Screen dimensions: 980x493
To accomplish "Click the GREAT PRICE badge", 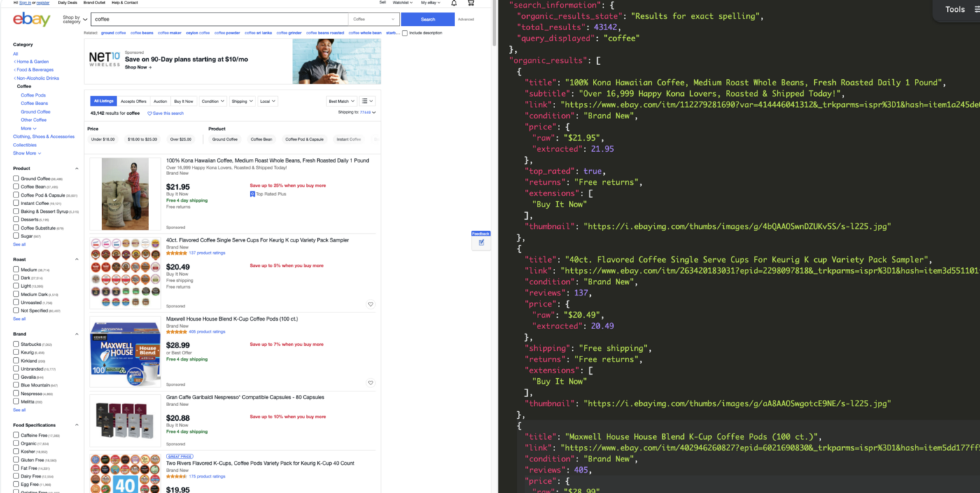I will [x=180, y=457].
